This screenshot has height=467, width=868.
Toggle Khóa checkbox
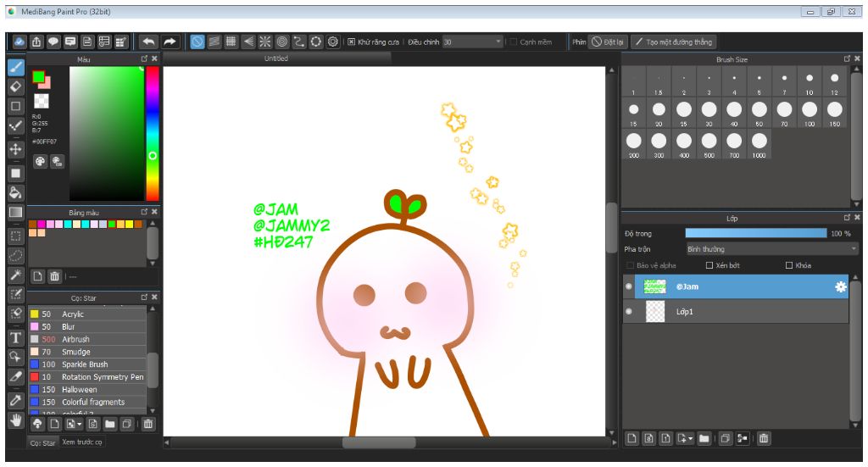(x=789, y=265)
